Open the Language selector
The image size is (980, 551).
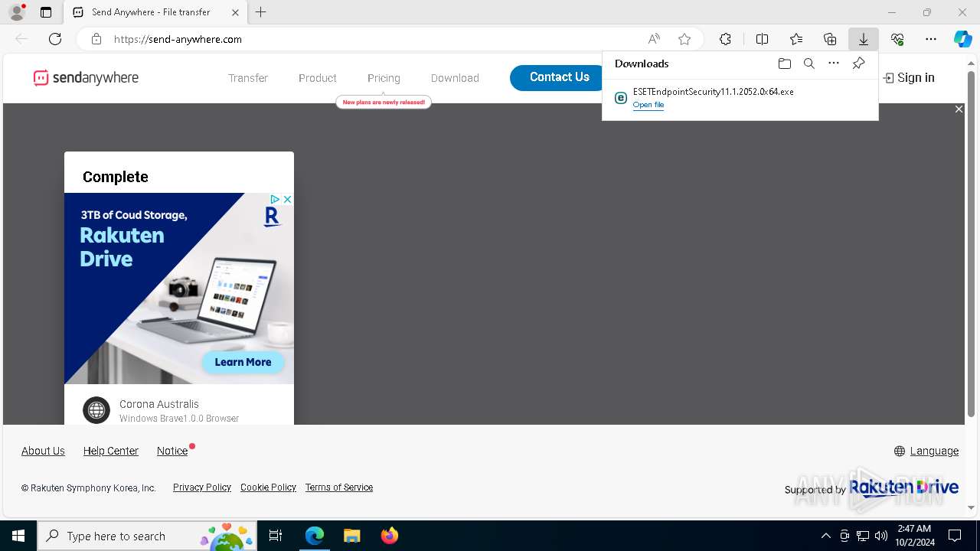926,451
